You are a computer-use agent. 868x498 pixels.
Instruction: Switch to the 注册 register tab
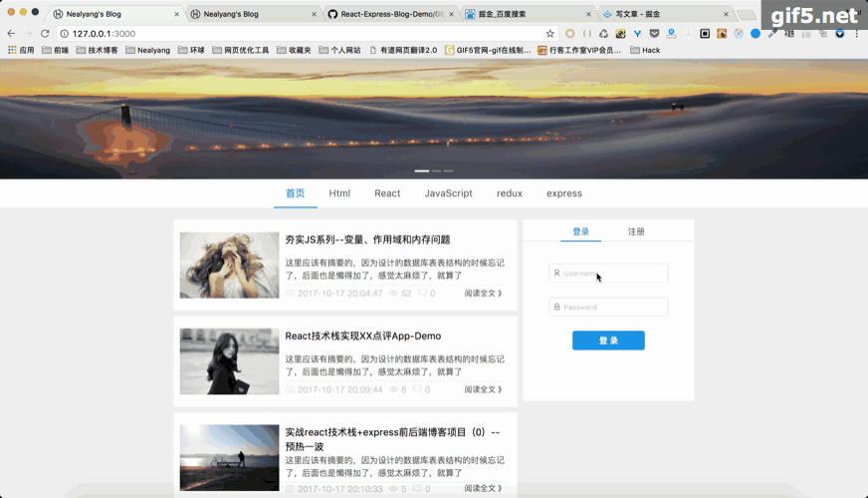pos(635,231)
